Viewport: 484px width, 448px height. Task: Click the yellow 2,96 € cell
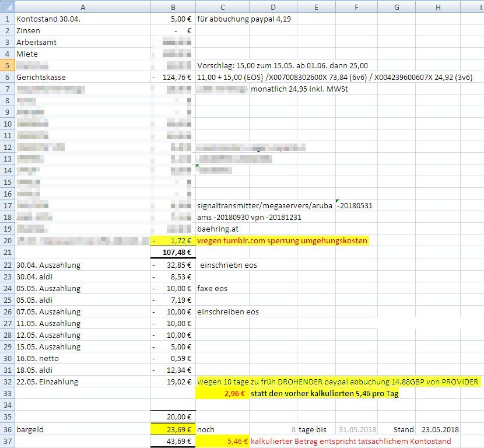click(223, 393)
